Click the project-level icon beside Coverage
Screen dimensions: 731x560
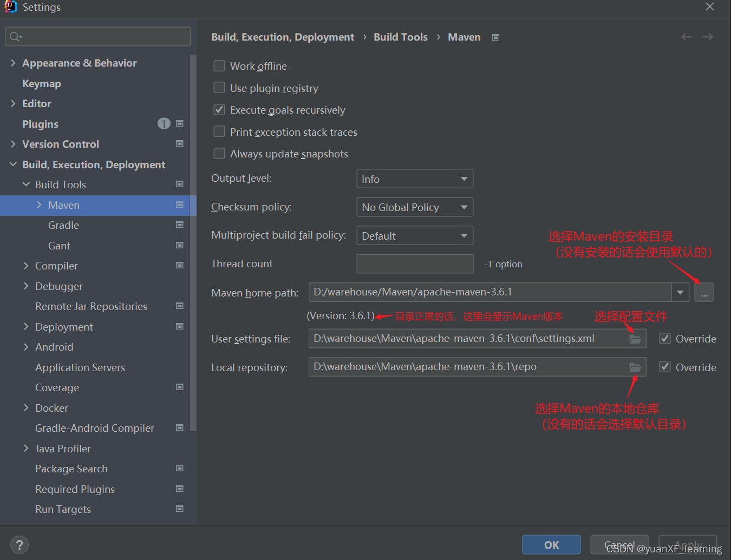180,387
